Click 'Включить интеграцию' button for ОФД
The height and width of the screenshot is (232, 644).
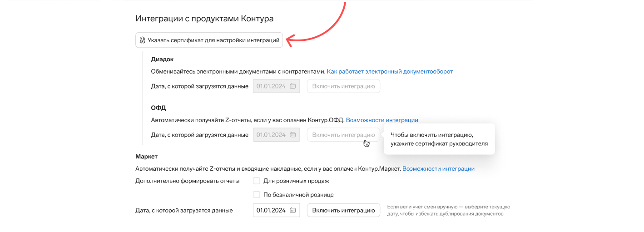343,135
